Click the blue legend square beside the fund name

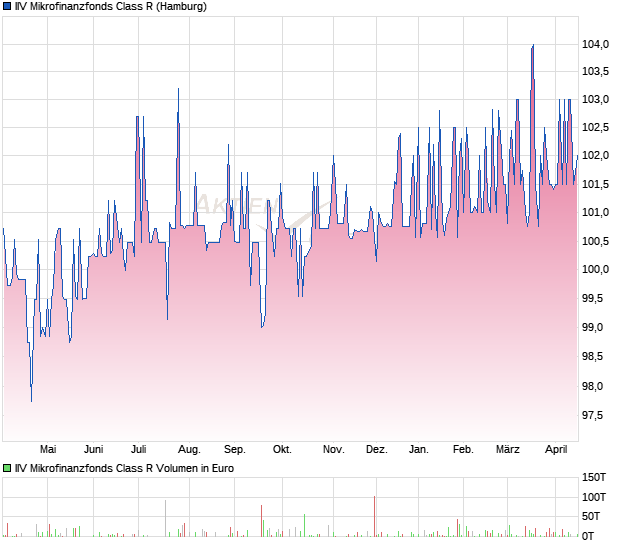(x=7, y=7)
